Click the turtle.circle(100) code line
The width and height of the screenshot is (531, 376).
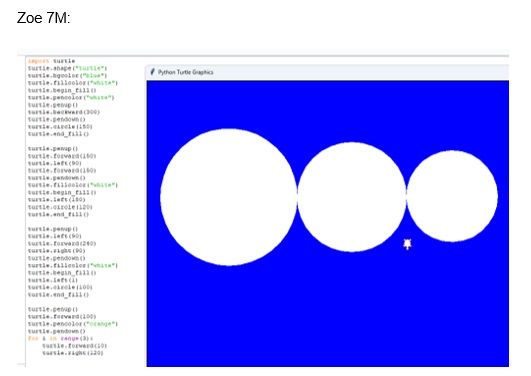pos(60,287)
